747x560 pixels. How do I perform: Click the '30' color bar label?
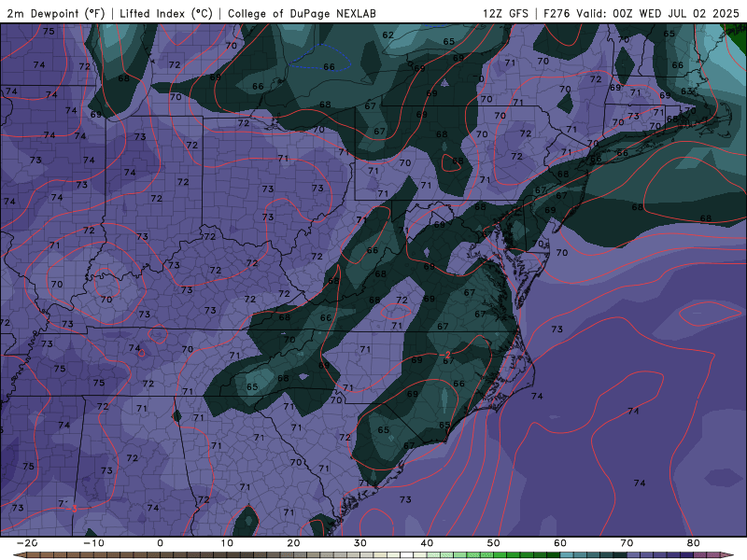point(360,543)
